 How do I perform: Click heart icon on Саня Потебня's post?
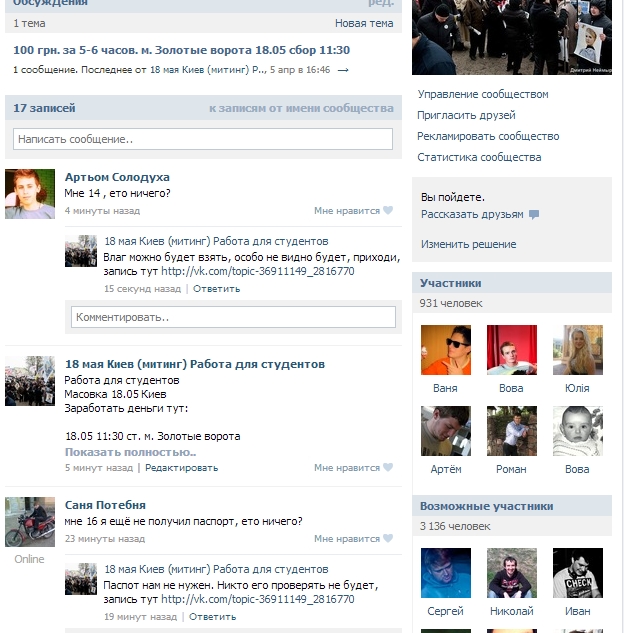(x=388, y=538)
